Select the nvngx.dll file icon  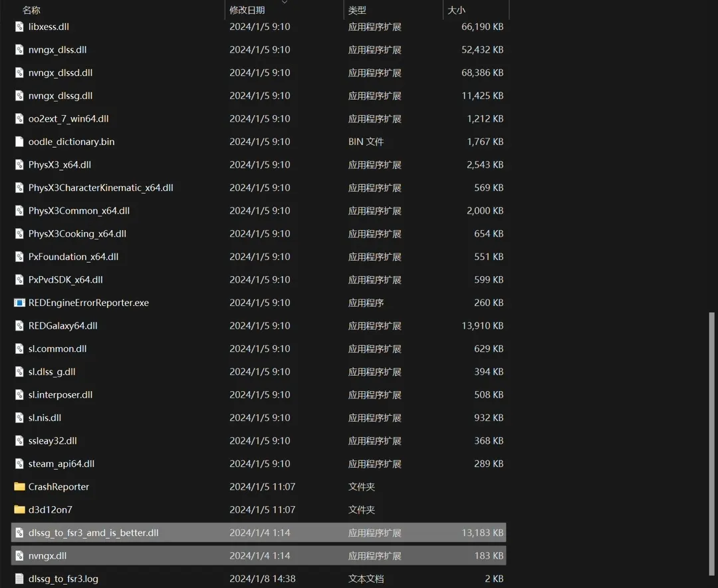click(19, 555)
